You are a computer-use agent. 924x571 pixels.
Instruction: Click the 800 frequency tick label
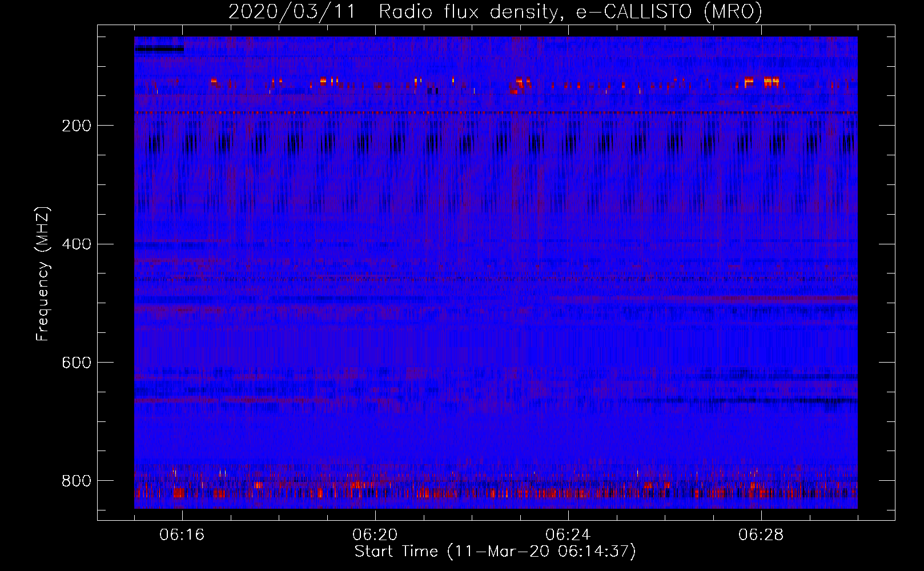pos(76,481)
